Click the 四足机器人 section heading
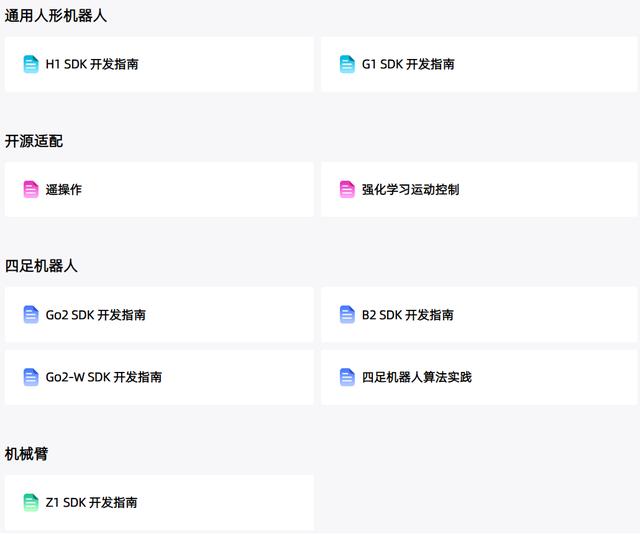The image size is (640, 534). click(41, 266)
